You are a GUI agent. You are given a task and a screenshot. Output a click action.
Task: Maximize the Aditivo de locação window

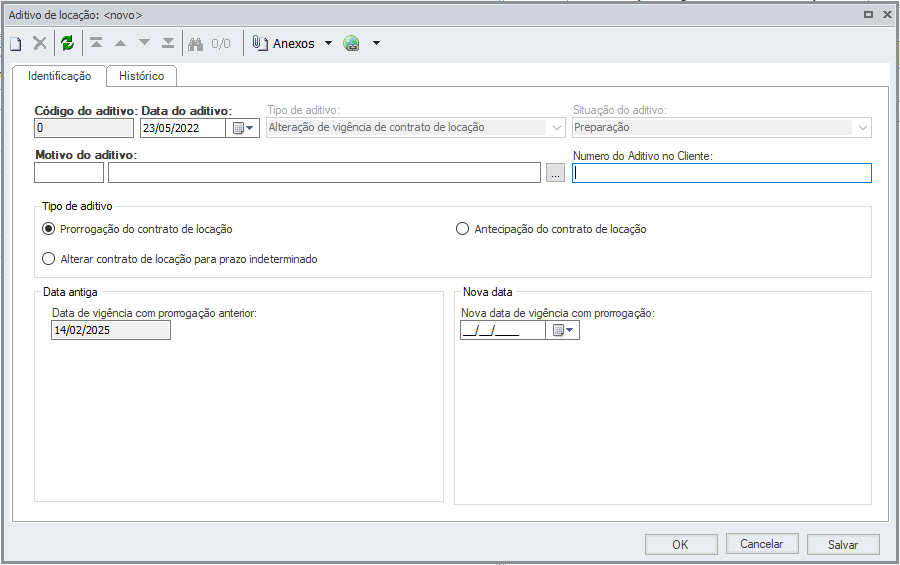868,15
